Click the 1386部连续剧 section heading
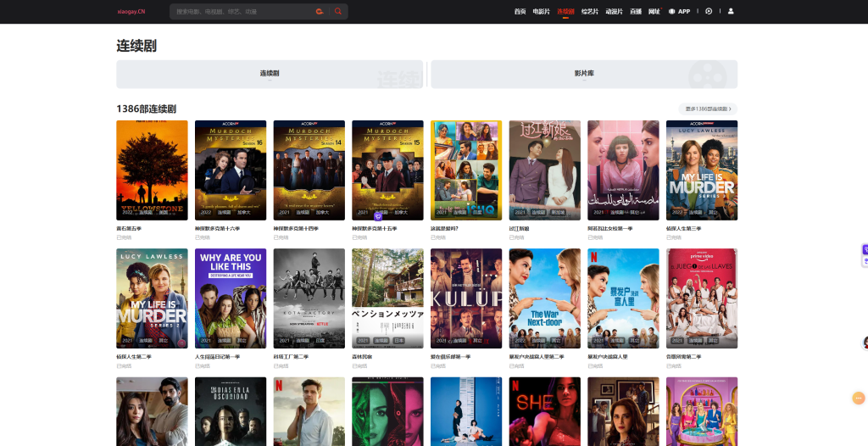The width and height of the screenshot is (868, 446). pyautogui.click(x=146, y=109)
